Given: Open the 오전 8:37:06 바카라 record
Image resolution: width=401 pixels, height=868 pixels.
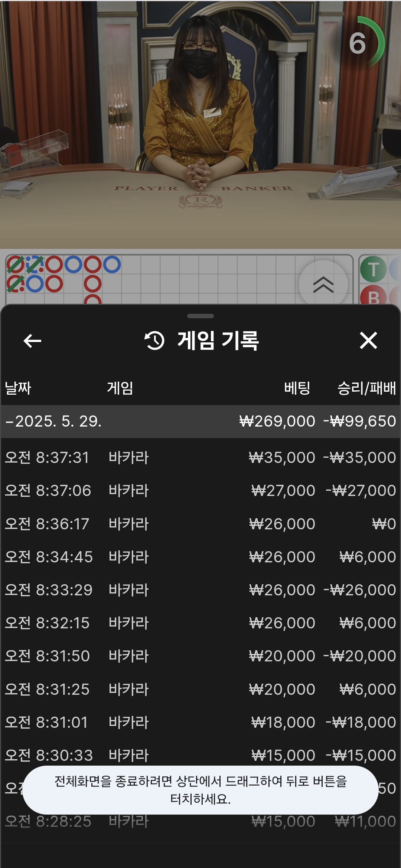Looking at the screenshot, I should (200, 490).
